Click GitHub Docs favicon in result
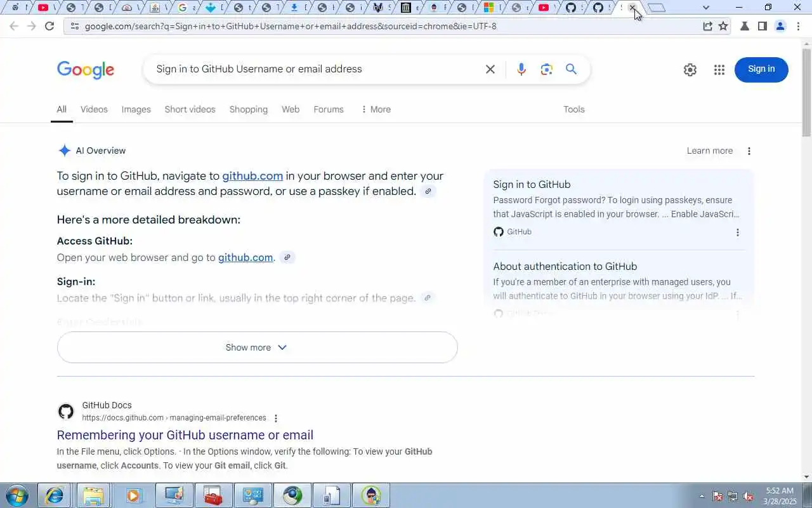Viewport: 812px width, 508px height. (x=66, y=411)
